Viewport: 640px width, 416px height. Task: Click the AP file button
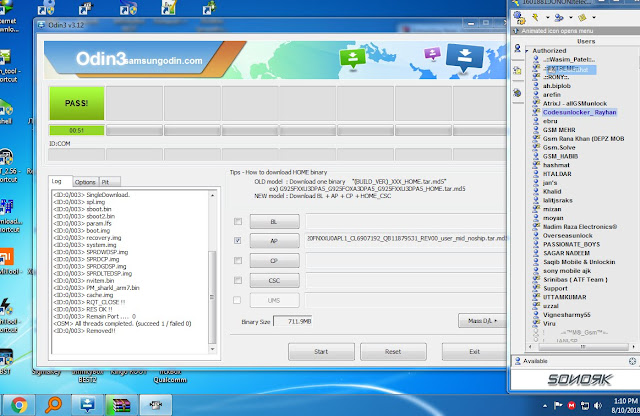274,241
